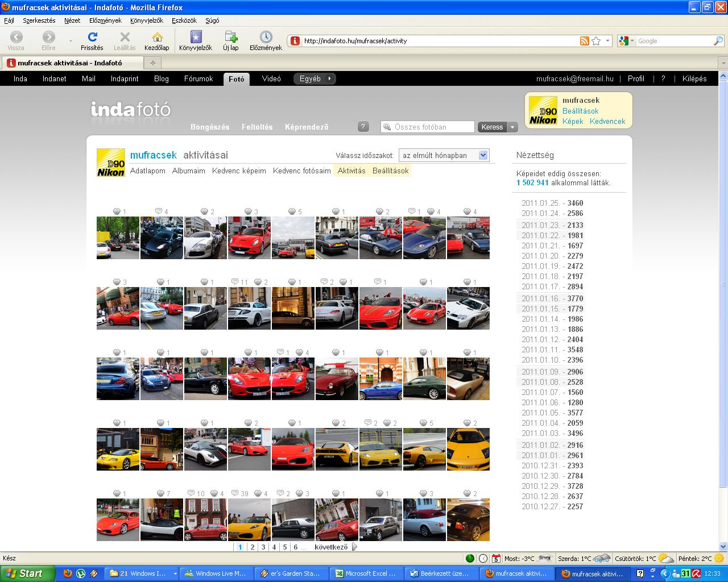Click the Keress search button
The height and width of the screenshot is (582, 728).
pos(492,127)
